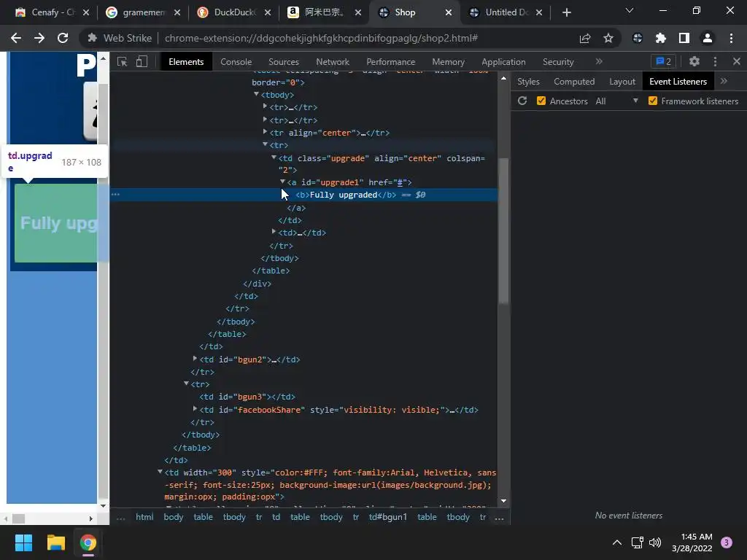747x560 pixels.
Task: Toggle the device toolbar icon
Action: (142, 62)
